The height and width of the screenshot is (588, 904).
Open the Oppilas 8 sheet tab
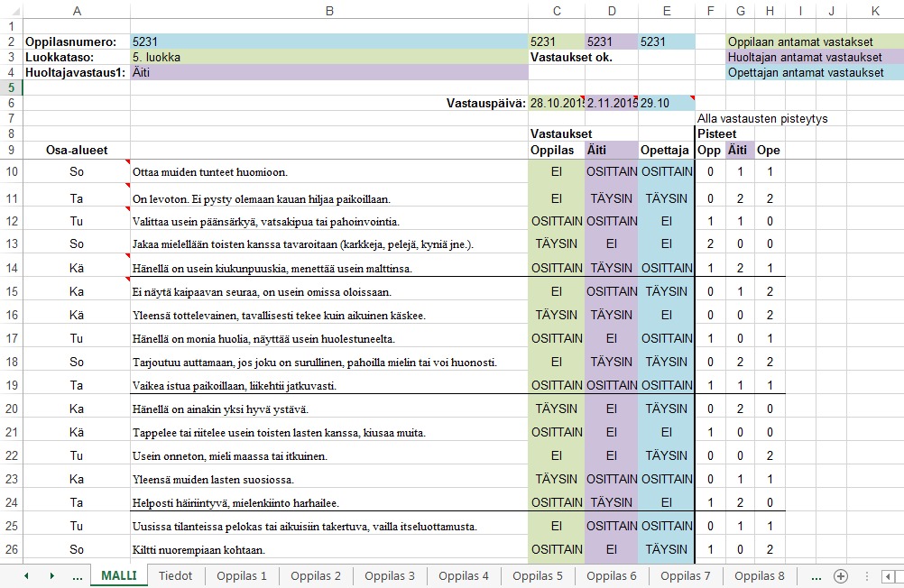click(760, 575)
